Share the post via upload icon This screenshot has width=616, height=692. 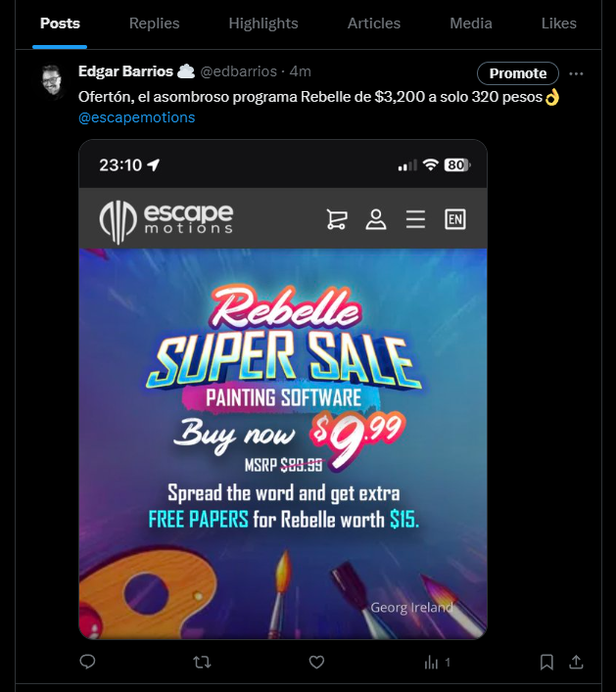[x=576, y=662]
